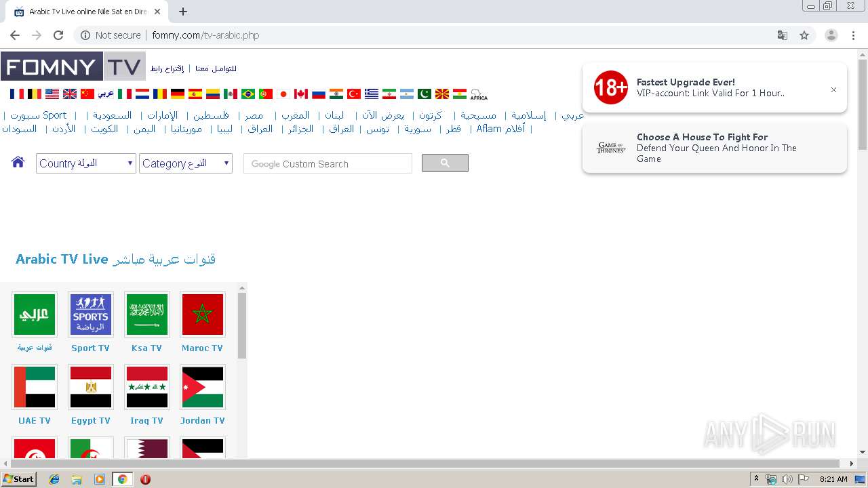
Task: Open the السعودية menu link
Action: pyautogui.click(x=113, y=115)
